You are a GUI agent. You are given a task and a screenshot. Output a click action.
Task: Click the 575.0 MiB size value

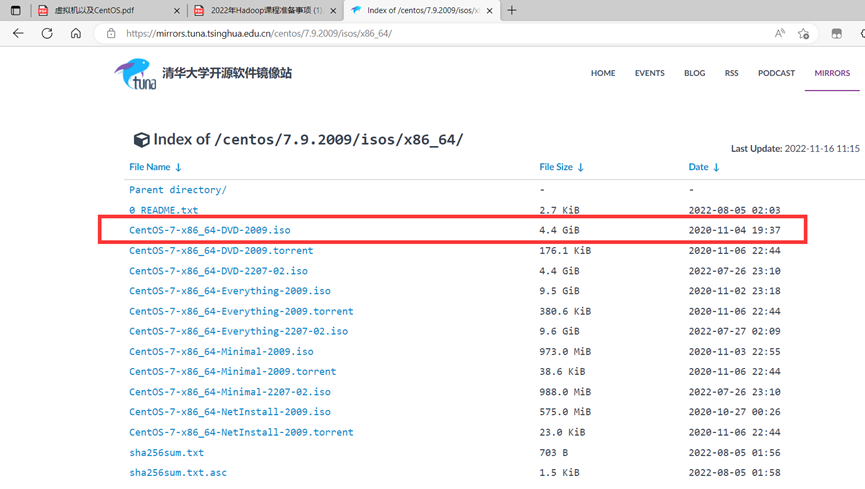(x=565, y=412)
